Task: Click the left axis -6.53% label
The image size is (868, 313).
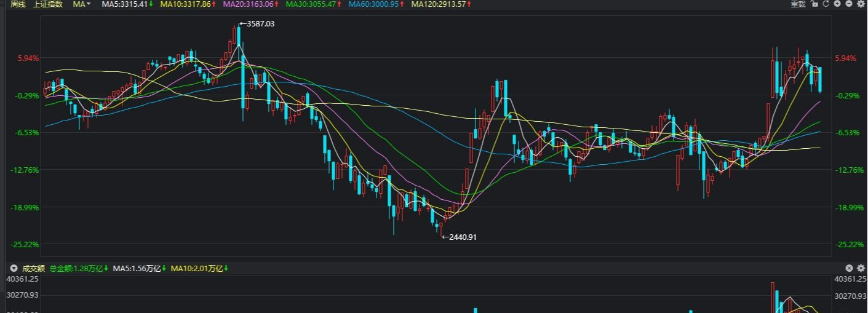Action: [x=27, y=133]
